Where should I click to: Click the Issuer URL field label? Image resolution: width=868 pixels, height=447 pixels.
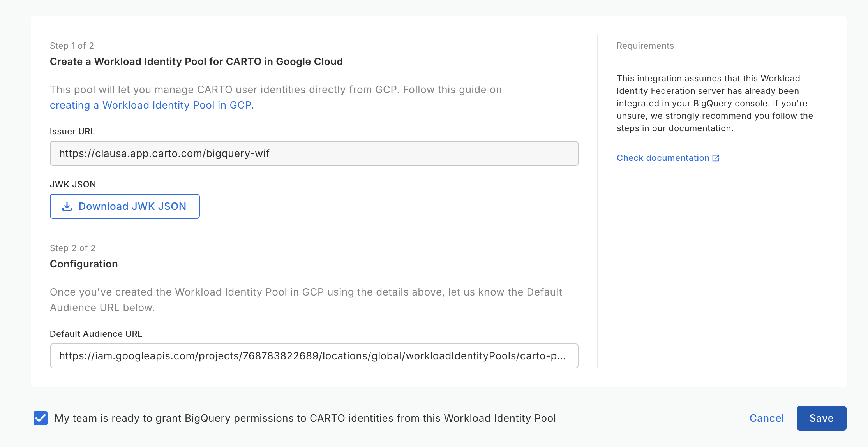72,132
